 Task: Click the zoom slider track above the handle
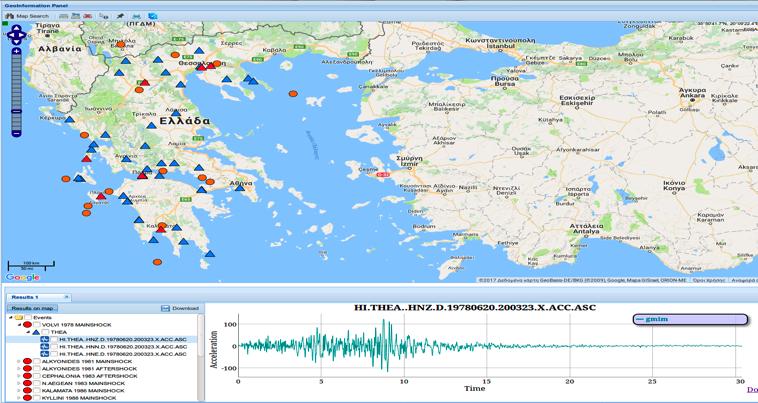point(16,81)
